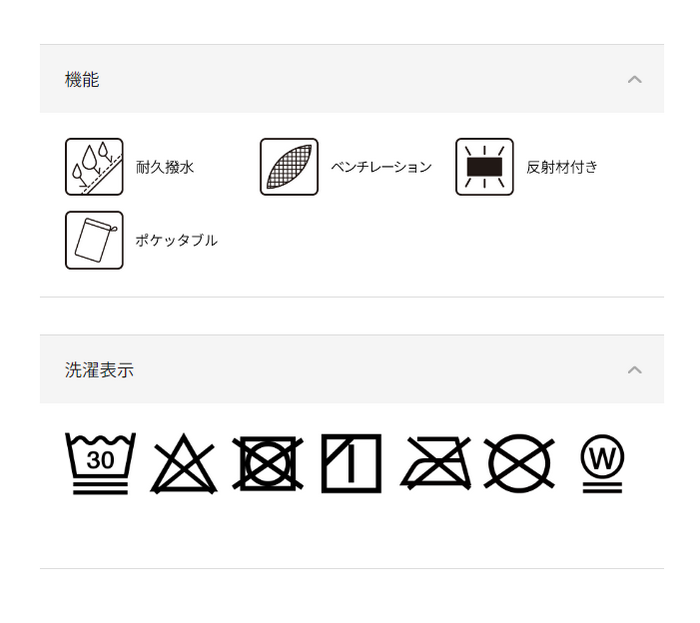This screenshot has width=700, height=623.
Task: Click the do-not-dry-clean crossed circle
Action: [x=519, y=463]
